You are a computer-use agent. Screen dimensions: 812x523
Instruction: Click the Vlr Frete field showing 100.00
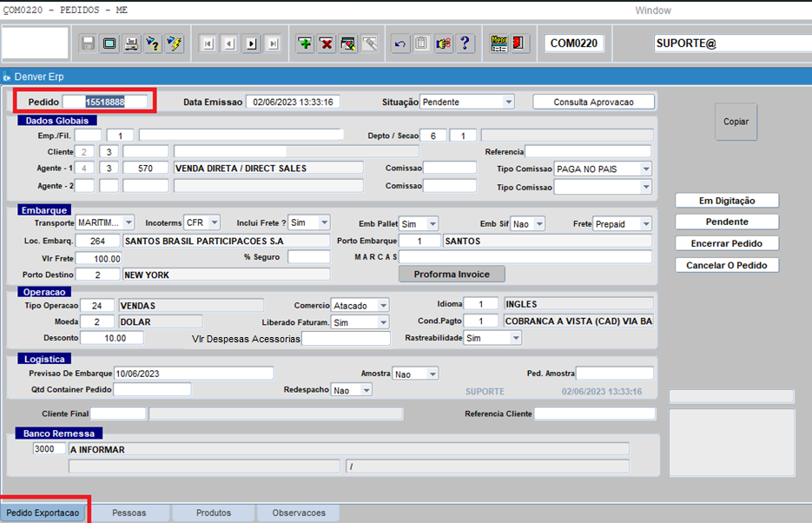(98, 258)
